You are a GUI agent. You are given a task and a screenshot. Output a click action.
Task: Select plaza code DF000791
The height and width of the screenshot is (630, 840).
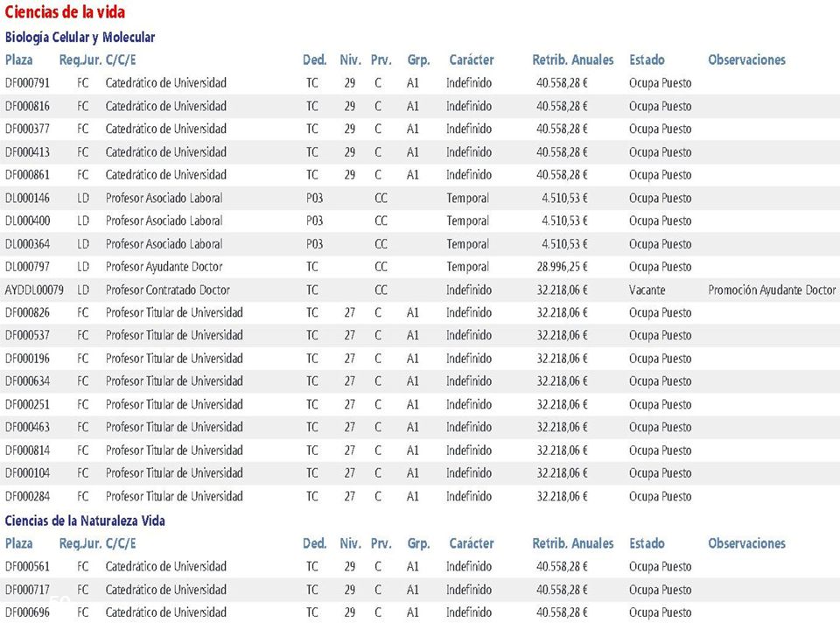(27, 83)
